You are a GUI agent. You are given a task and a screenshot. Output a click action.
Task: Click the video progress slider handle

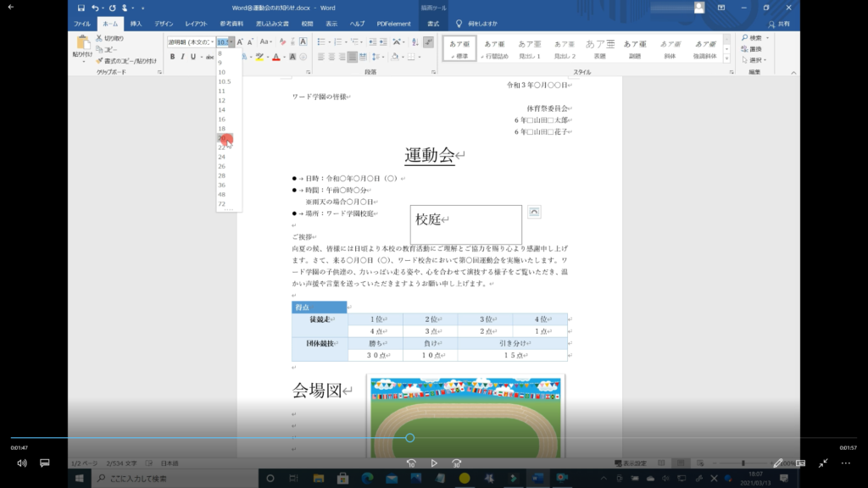pos(409,438)
